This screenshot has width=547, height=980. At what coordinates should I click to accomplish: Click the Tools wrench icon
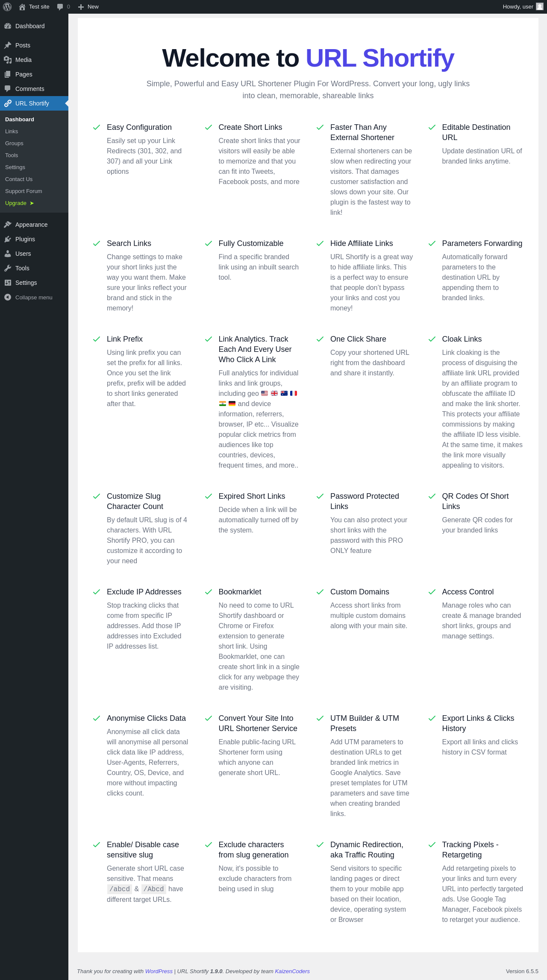8,268
